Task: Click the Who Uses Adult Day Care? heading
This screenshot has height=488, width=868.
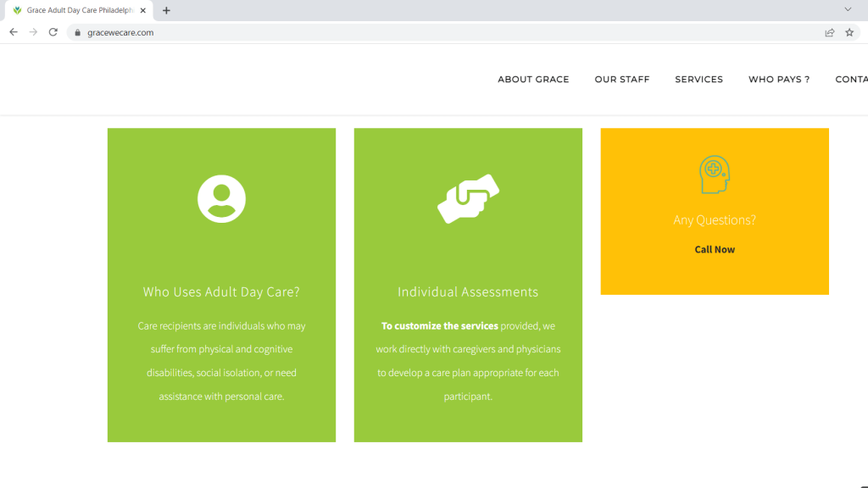Action: [221, 291]
